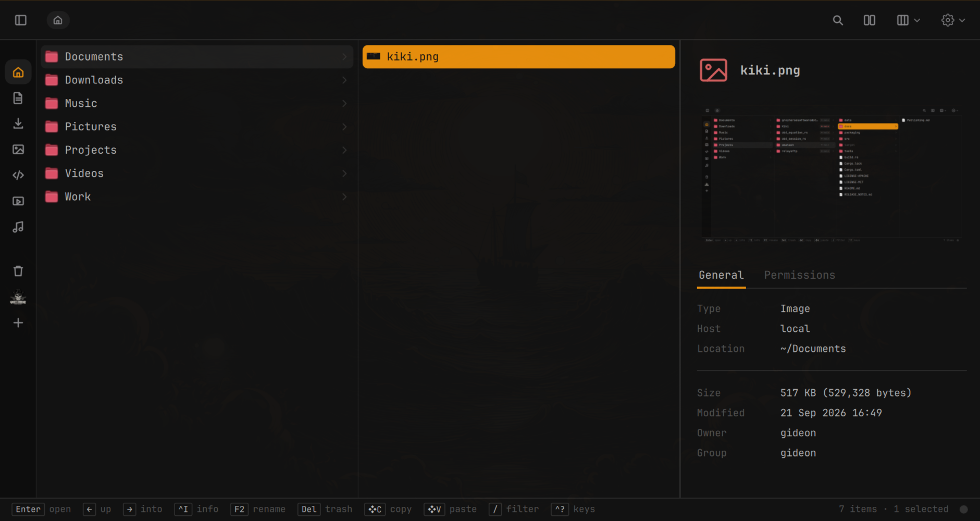The width and height of the screenshot is (980, 521).
Task: Click the status indicator dot
Action: [964, 510]
